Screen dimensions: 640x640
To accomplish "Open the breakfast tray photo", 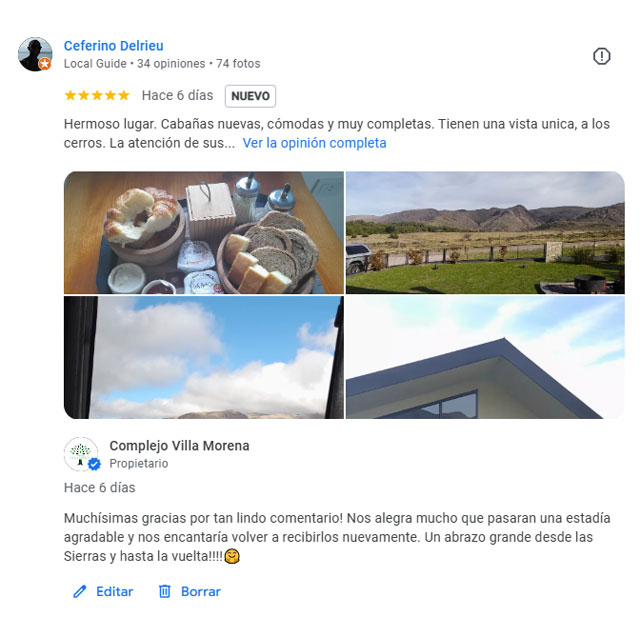I will (x=204, y=233).
